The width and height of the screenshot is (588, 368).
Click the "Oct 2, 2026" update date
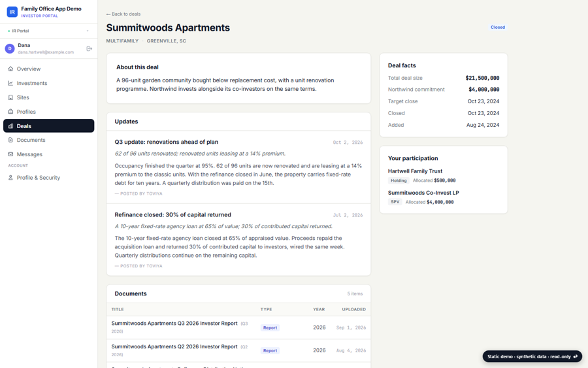click(348, 142)
